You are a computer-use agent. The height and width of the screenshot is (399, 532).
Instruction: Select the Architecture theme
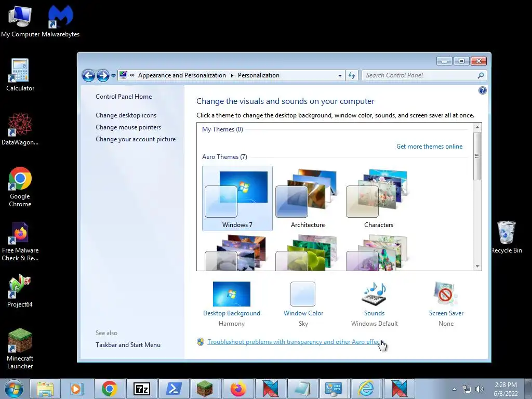(x=308, y=198)
